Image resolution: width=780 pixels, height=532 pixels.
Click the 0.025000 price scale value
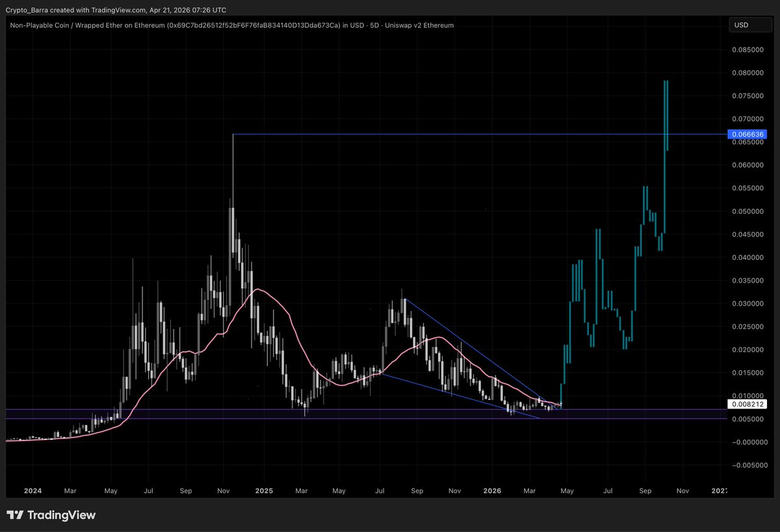pos(749,327)
